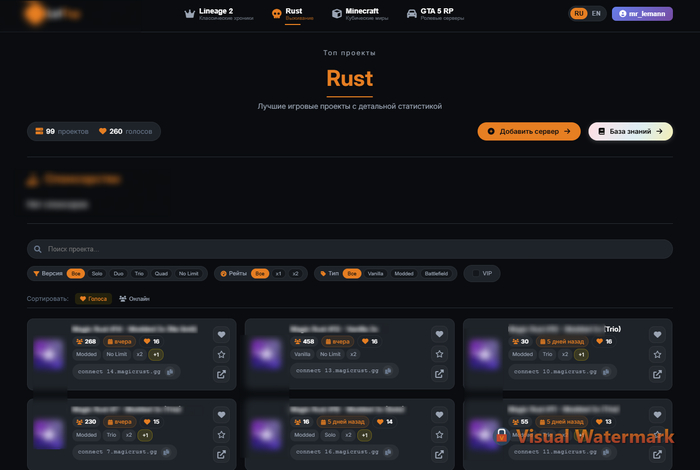Click the search magnifier icon
The image size is (700, 470).
(38, 249)
